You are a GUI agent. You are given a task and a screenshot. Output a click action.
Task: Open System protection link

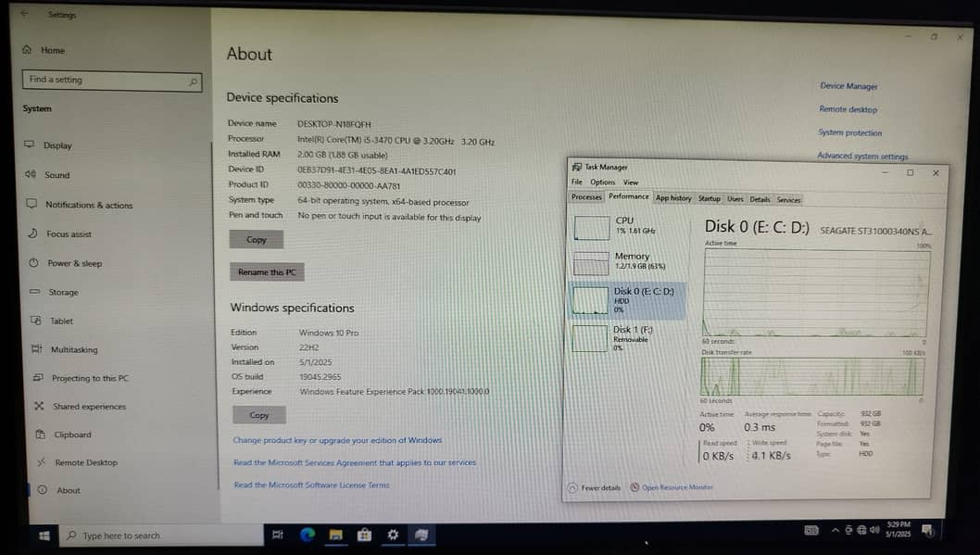(850, 132)
